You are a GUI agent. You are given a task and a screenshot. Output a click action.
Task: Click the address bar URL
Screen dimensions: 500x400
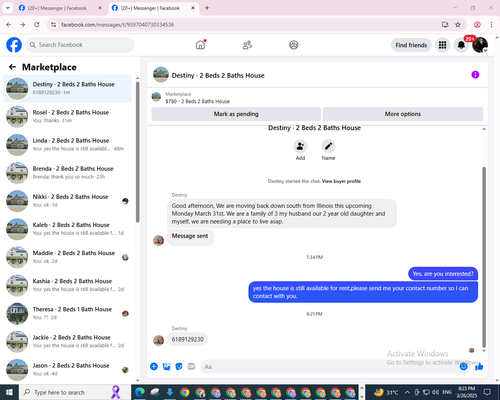(117, 25)
